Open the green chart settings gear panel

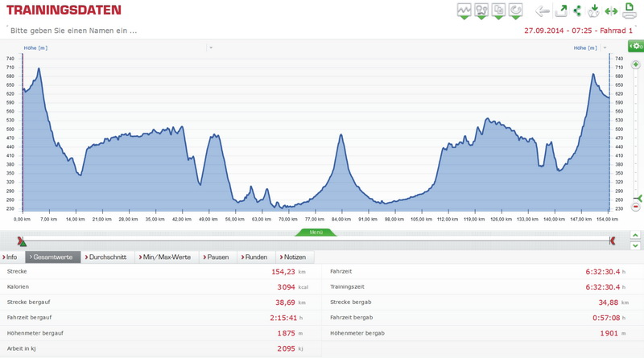(x=636, y=47)
